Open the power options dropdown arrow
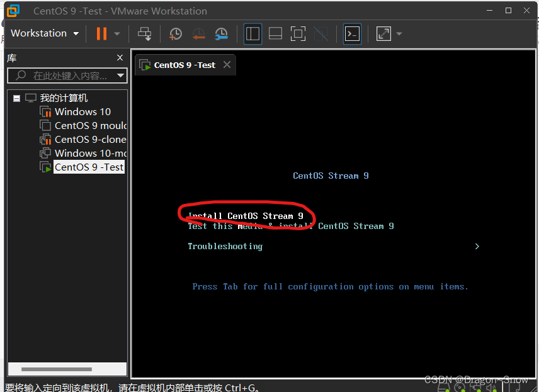 tap(117, 34)
